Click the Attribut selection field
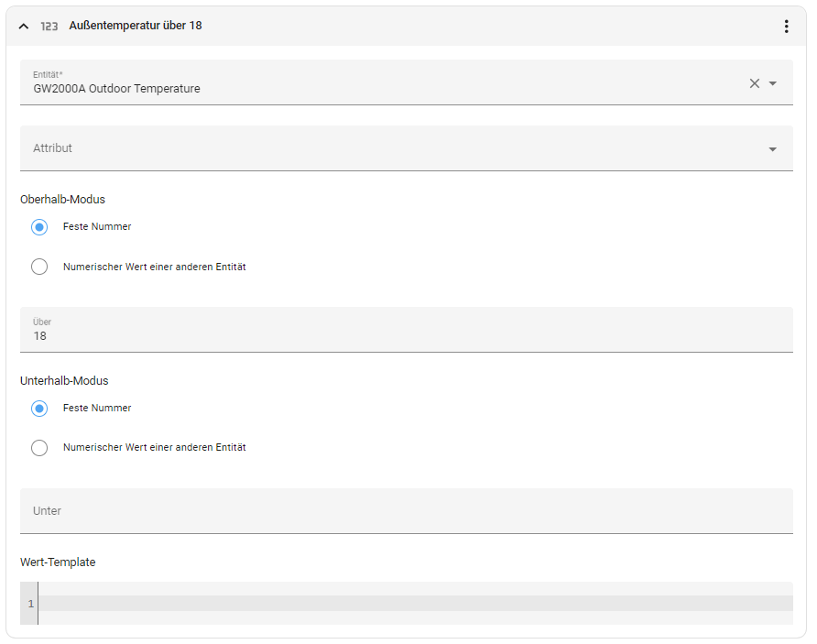Screen dimensions: 817x644 pos(385,148)
